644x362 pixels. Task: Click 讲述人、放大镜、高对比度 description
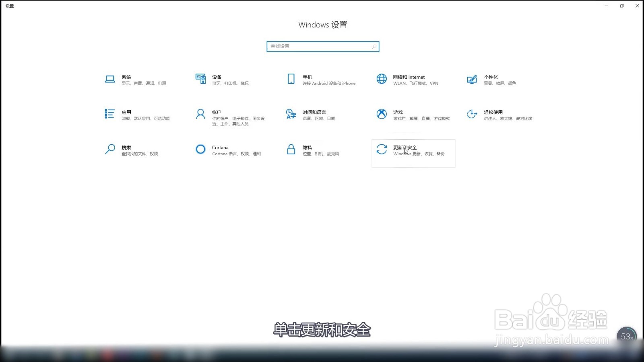[x=508, y=119]
